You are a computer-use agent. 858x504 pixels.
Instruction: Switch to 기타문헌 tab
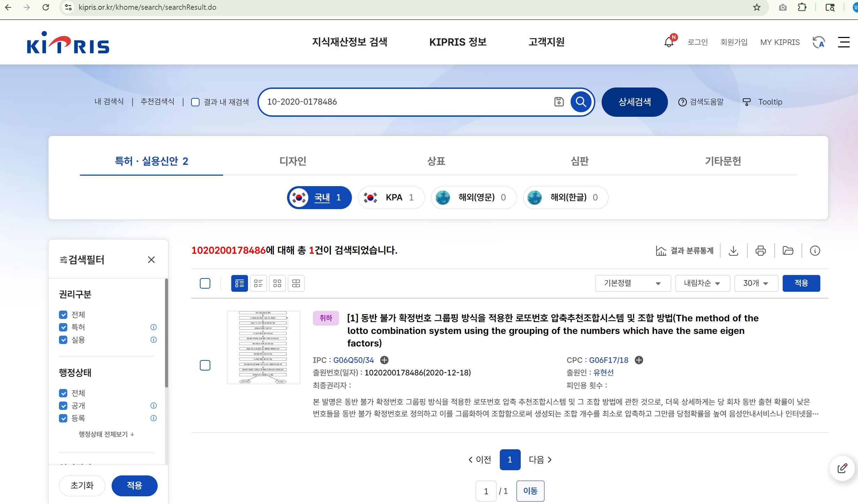coord(723,161)
